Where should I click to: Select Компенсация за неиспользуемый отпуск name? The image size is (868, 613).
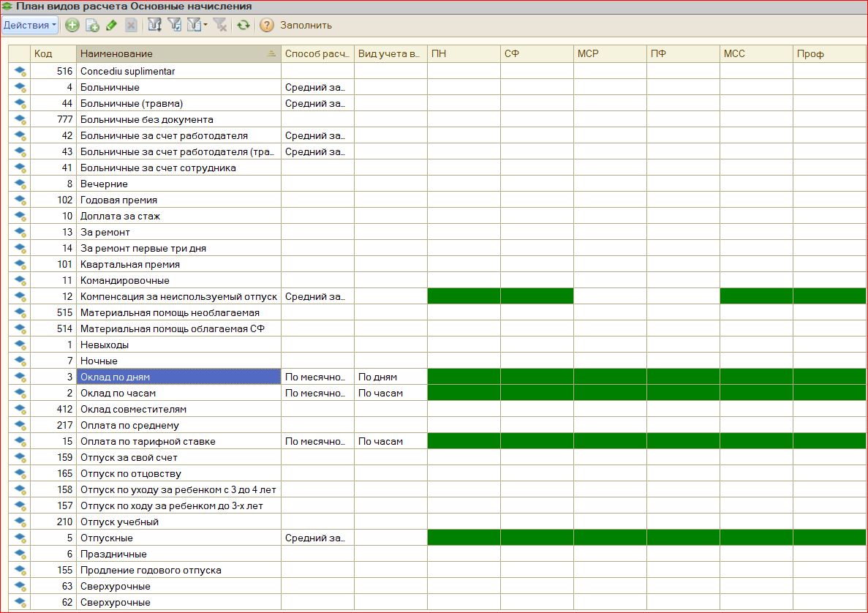pyautogui.click(x=179, y=296)
